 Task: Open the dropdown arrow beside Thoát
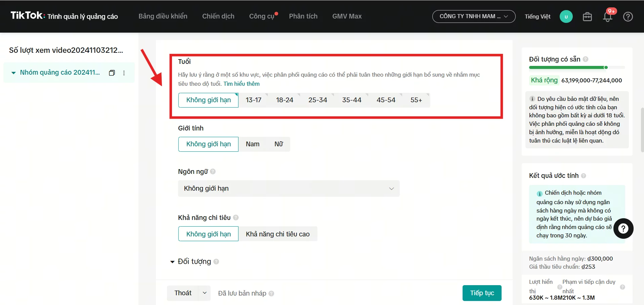(205, 293)
